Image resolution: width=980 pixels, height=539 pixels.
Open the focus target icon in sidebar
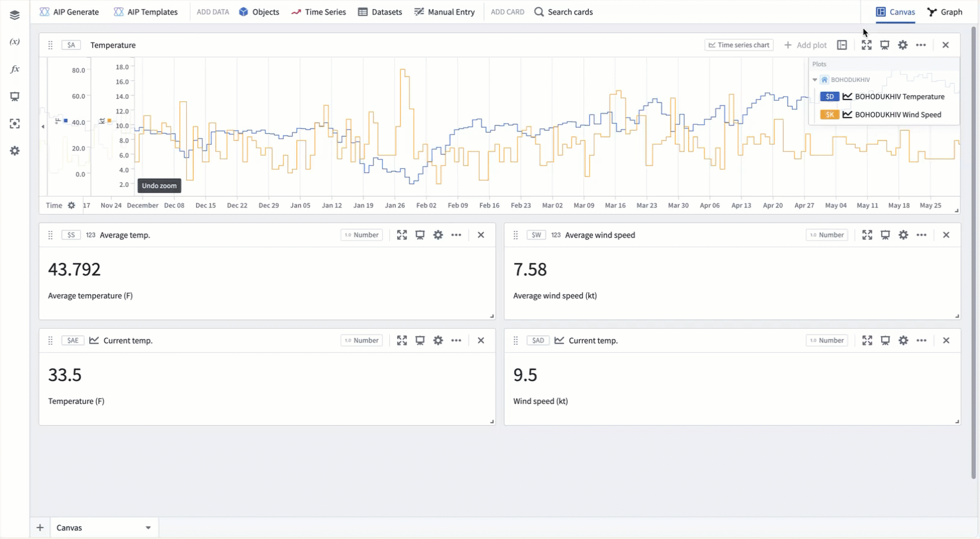pos(14,124)
